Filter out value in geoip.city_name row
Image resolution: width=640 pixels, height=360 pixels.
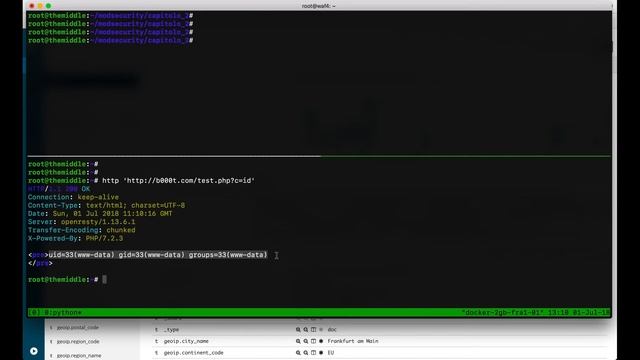point(306,341)
